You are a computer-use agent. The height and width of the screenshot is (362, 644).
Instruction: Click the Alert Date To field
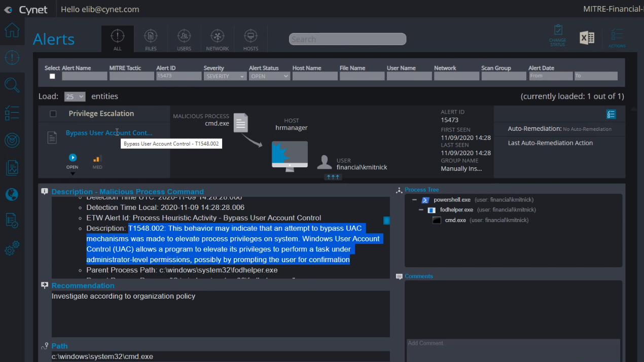point(596,76)
